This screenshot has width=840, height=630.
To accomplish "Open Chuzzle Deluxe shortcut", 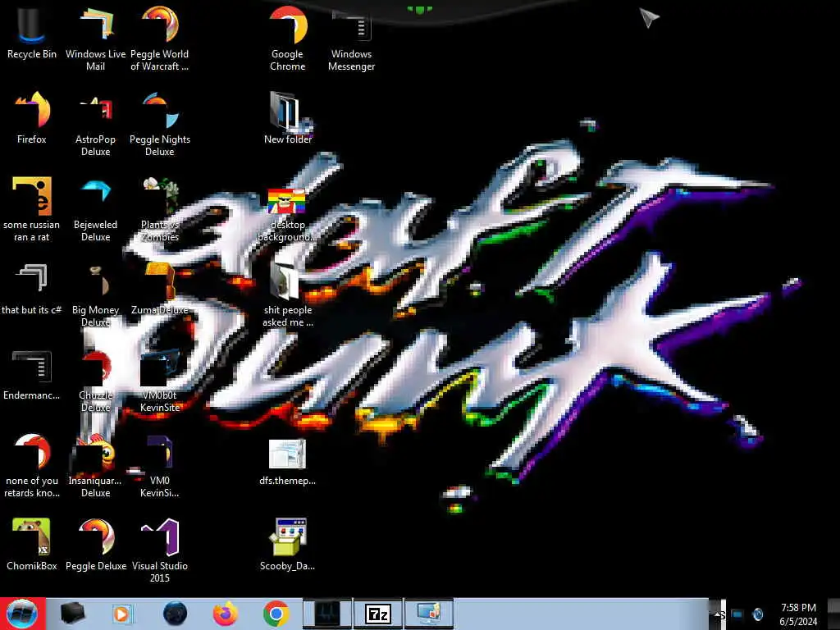I will [x=95, y=379].
